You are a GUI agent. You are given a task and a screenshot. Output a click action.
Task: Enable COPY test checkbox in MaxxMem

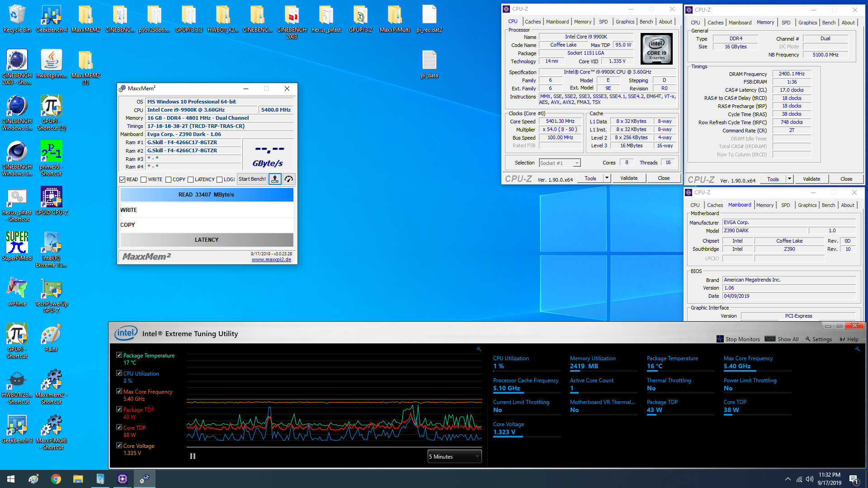168,179
